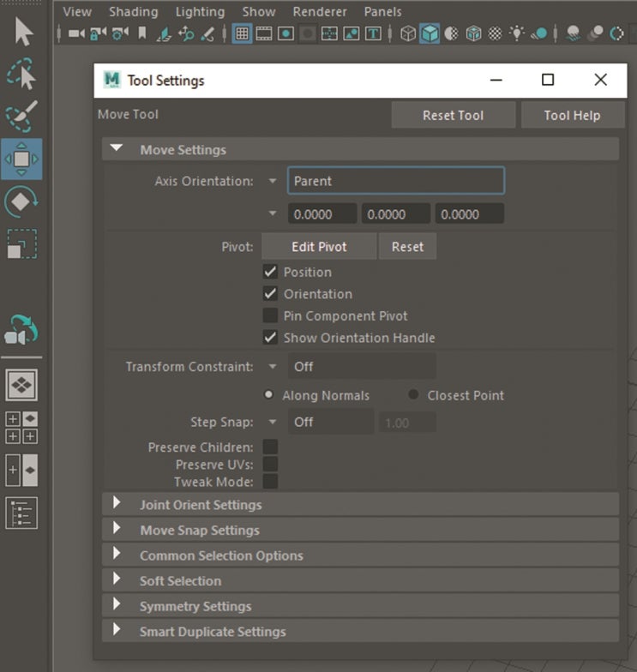The width and height of the screenshot is (637, 672).
Task: Switch to the four-pane layout icon
Action: (21, 428)
